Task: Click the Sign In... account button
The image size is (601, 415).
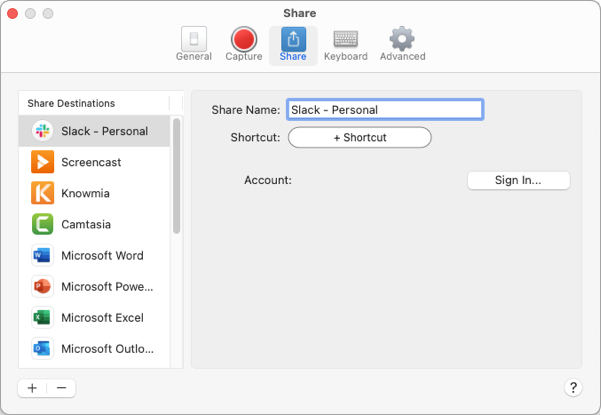Action: coord(518,180)
